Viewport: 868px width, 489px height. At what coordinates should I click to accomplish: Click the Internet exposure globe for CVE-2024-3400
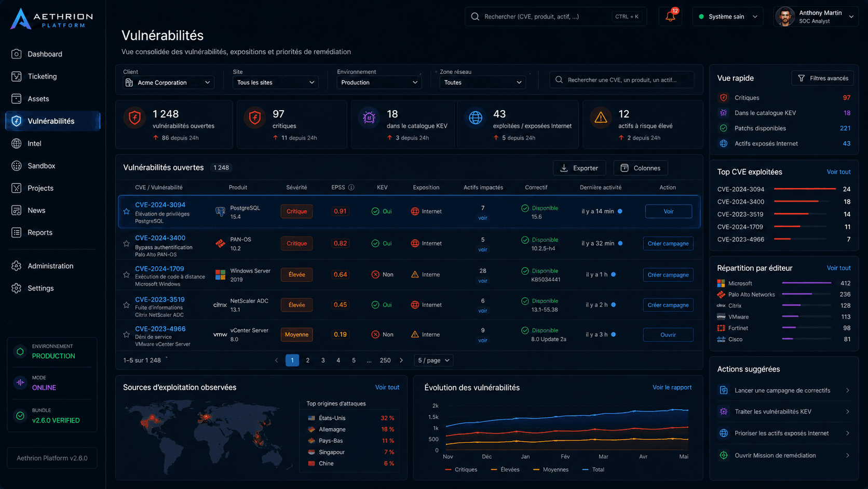pyautogui.click(x=415, y=243)
